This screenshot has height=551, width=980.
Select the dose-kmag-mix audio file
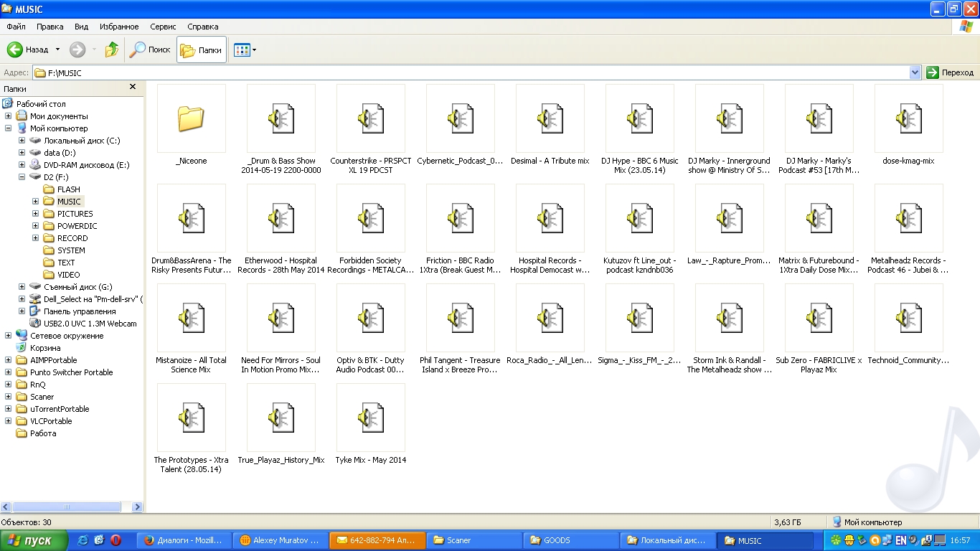point(908,118)
